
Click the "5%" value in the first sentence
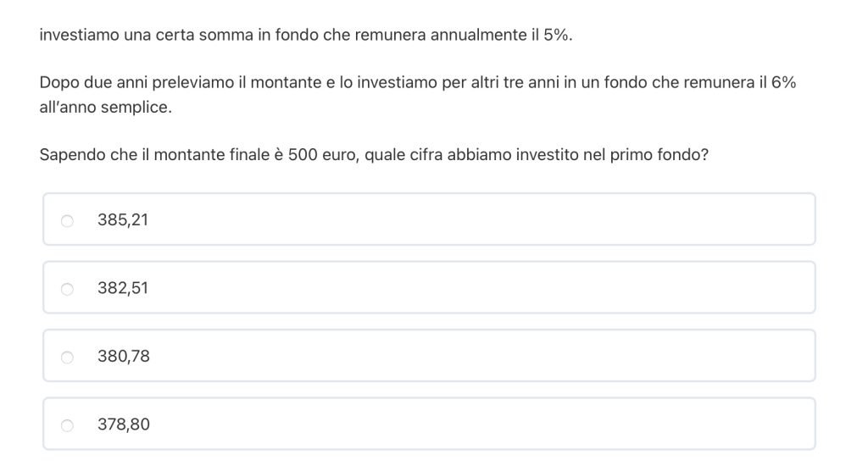tap(557, 36)
